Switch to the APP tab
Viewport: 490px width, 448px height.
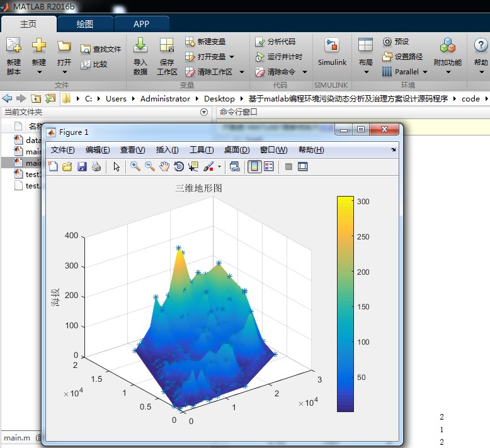tap(142, 24)
